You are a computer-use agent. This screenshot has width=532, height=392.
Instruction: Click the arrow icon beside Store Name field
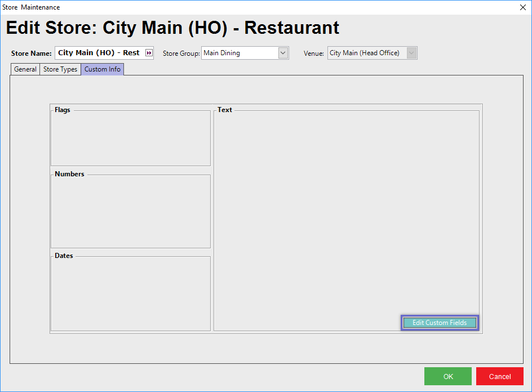click(x=149, y=53)
